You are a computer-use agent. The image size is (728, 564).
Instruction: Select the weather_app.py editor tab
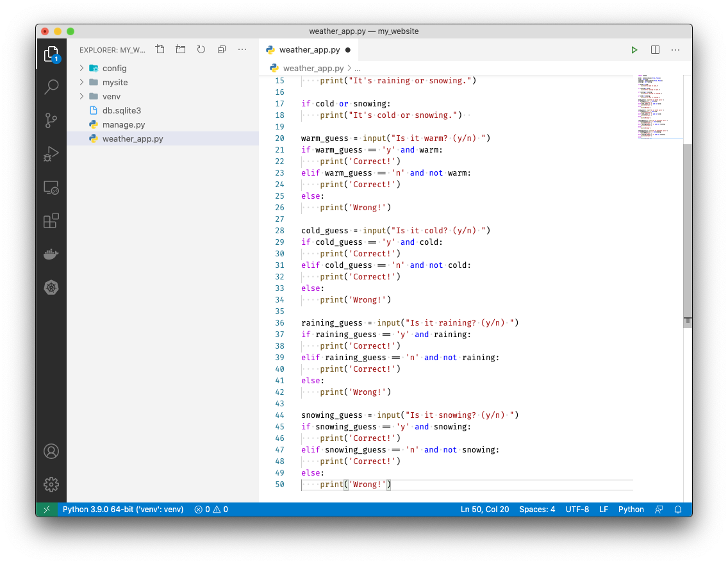tap(309, 50)
